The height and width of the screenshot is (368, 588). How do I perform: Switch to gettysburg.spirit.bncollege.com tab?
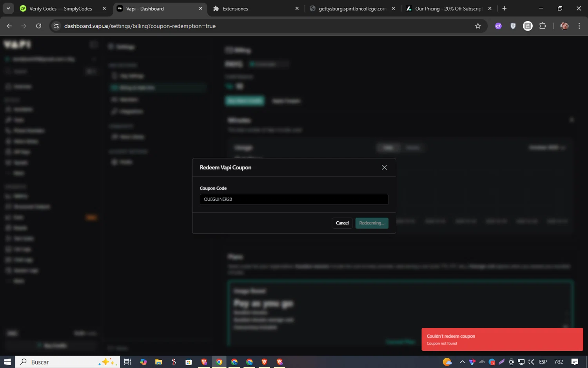(x=352, y=9)
